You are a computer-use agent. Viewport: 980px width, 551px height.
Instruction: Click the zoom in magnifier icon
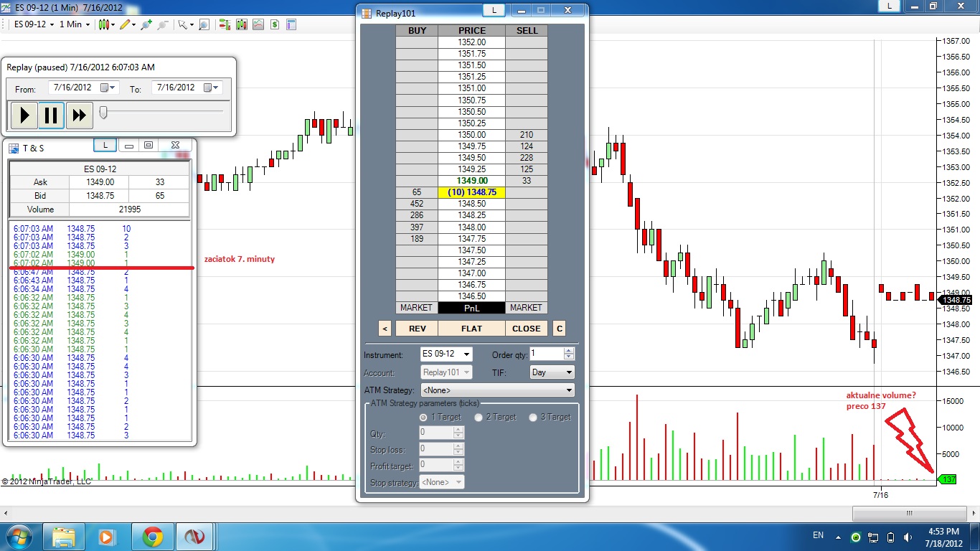(x=146, y=24)
